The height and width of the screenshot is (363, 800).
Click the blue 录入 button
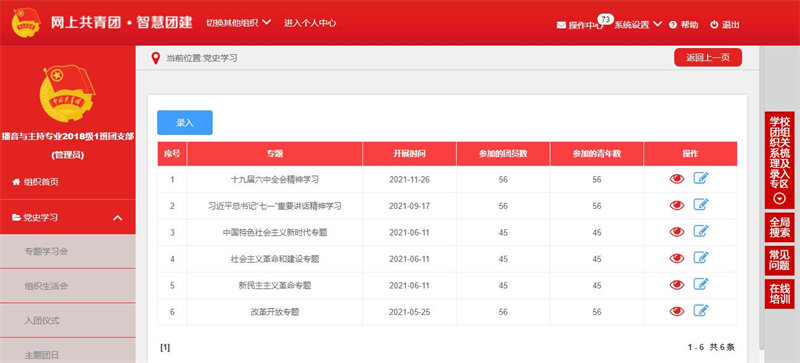(x=185, y=123)
